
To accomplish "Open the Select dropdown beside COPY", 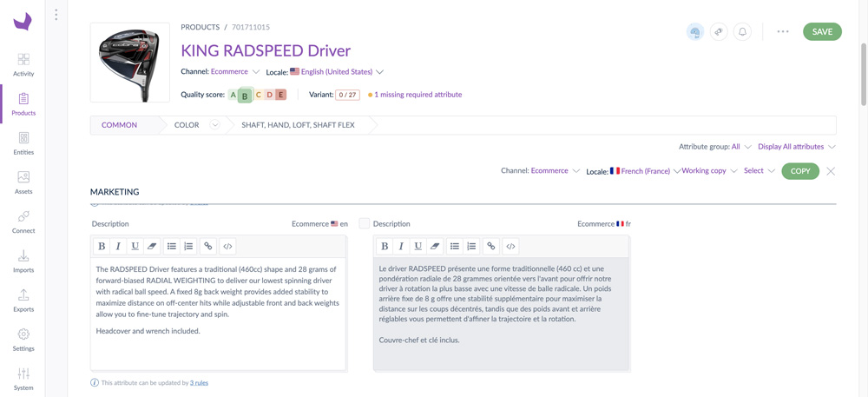I will point(759,170).
